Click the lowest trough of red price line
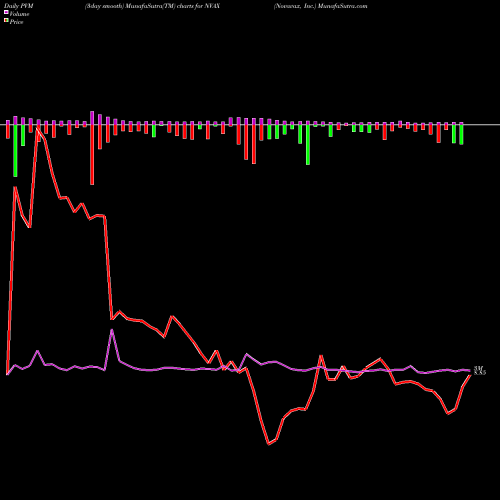 (269, 444)
